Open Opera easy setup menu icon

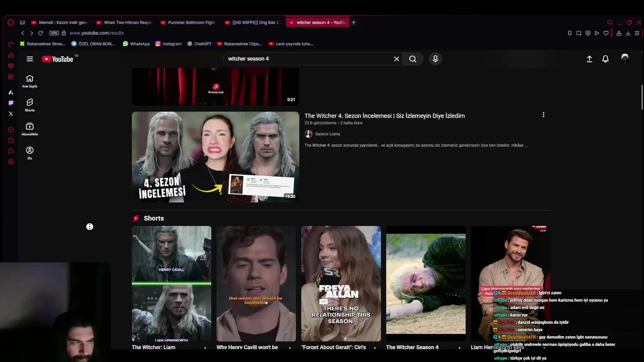[637, 33]
